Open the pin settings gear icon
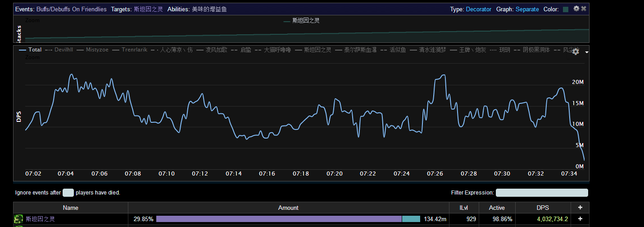This screenshot has height=227, width=644. tap(576, 9)
